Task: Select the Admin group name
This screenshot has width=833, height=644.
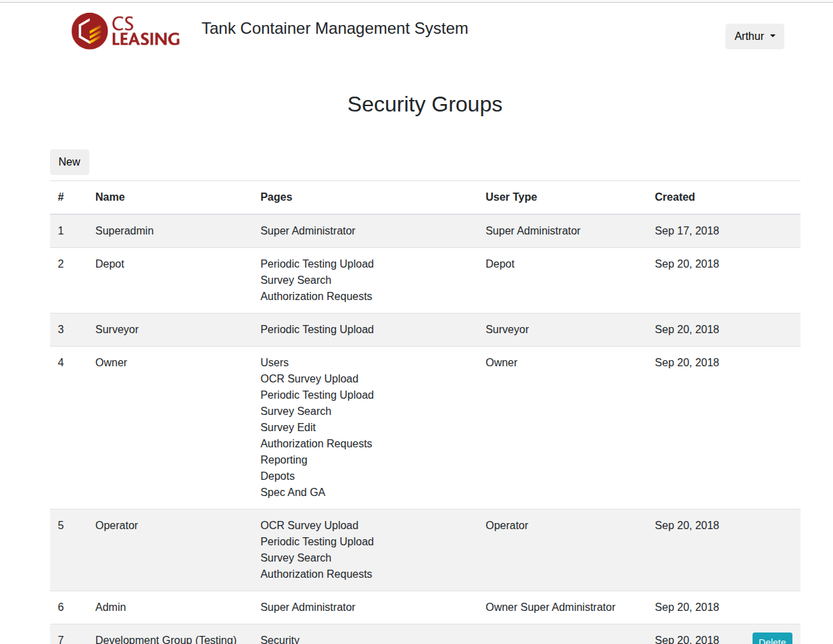Action: (x=111, y=608)
